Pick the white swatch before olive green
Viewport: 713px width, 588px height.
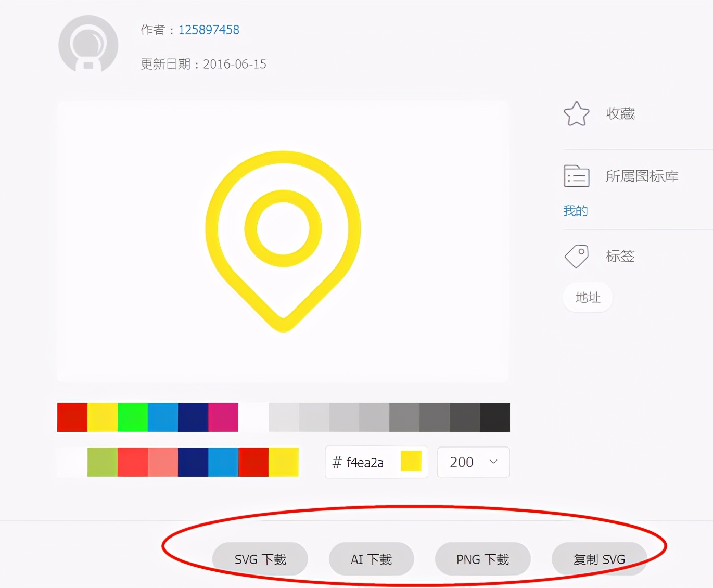[72, 462]
